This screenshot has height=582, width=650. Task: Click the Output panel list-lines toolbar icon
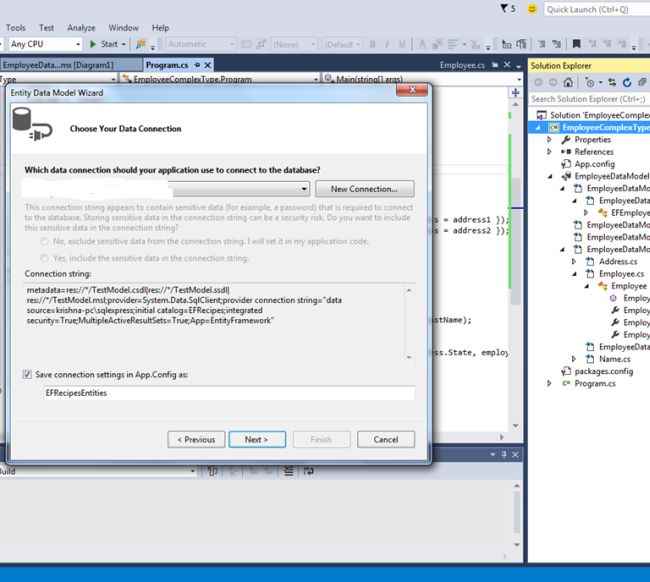click(x=289, y=471)
